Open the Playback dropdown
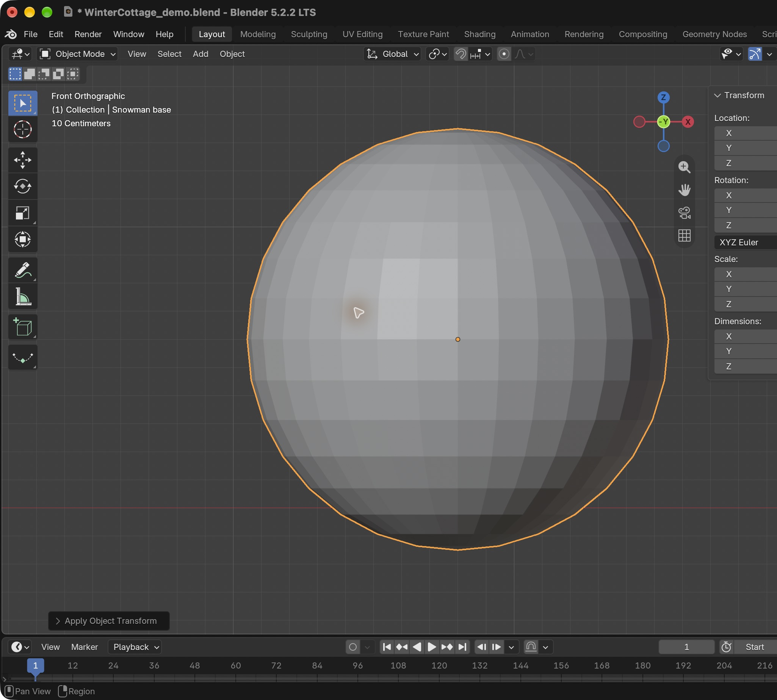This screenshot has width=777, height=700. [x=135, y=647]
